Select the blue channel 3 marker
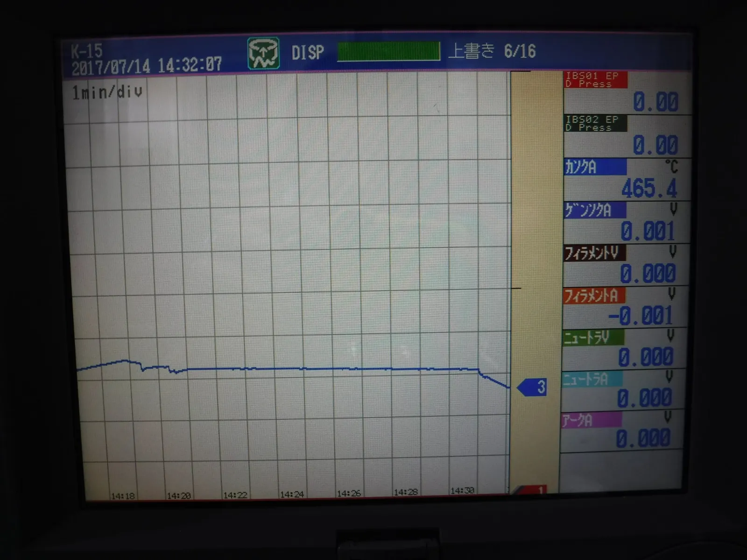 [532, 387]
